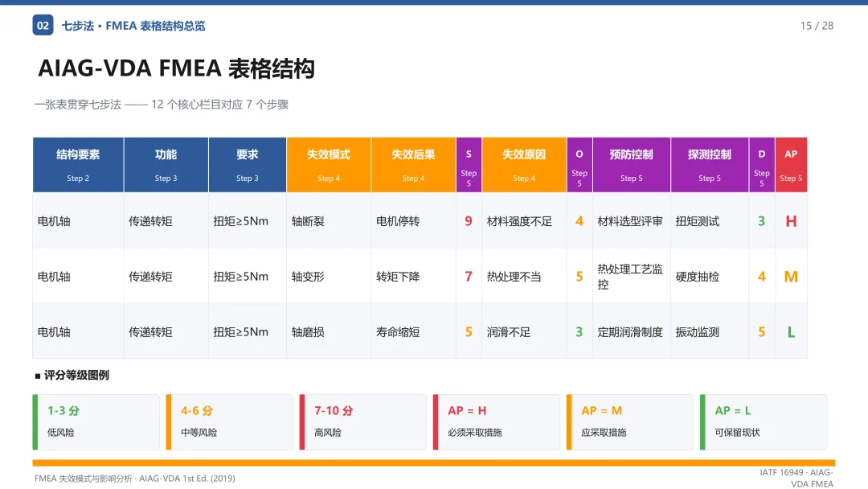Click severity value 5 in 轴磨损 row

tap(469, 331)
